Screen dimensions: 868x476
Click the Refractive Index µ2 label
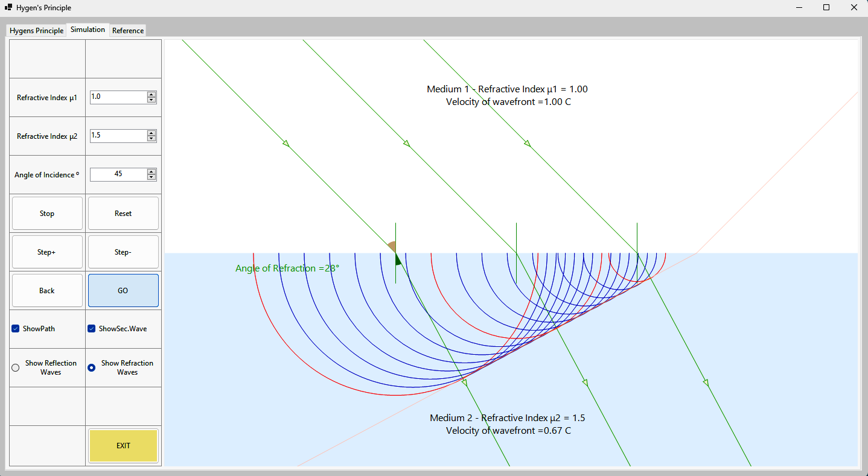click(47, 136)
